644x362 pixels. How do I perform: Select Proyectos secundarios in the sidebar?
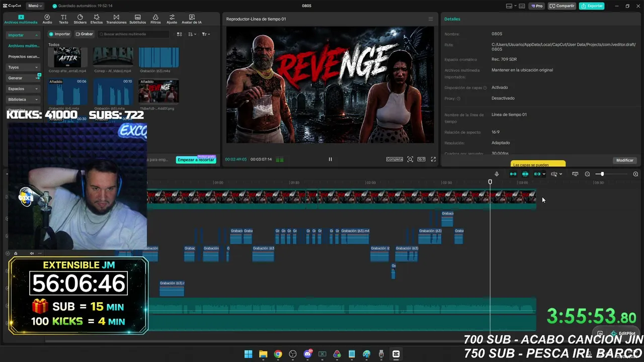(x=24, y=56)
